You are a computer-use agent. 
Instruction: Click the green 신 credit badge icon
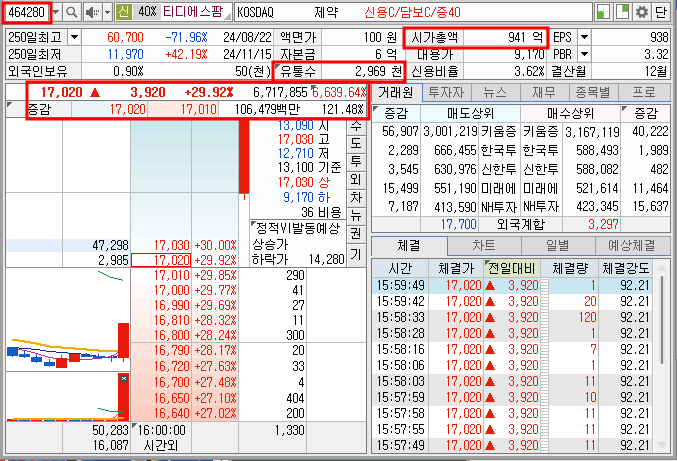click(123, 12)
